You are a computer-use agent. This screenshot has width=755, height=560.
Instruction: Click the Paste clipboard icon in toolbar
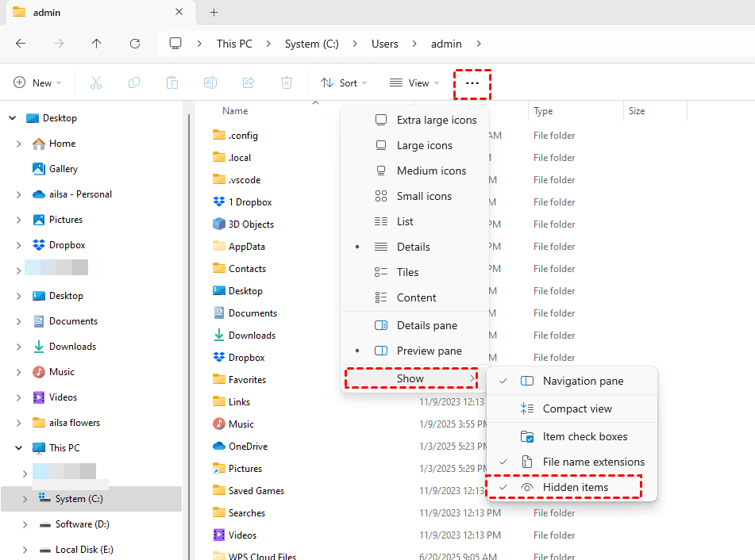tap(172, 82)
